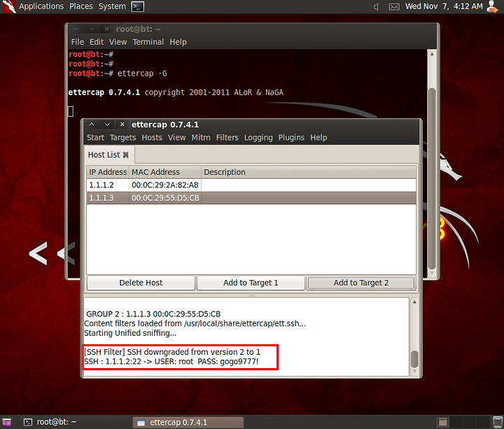Click the Content filters loaded log line
This screenshot has height=429, width=504.
(195, 323)
